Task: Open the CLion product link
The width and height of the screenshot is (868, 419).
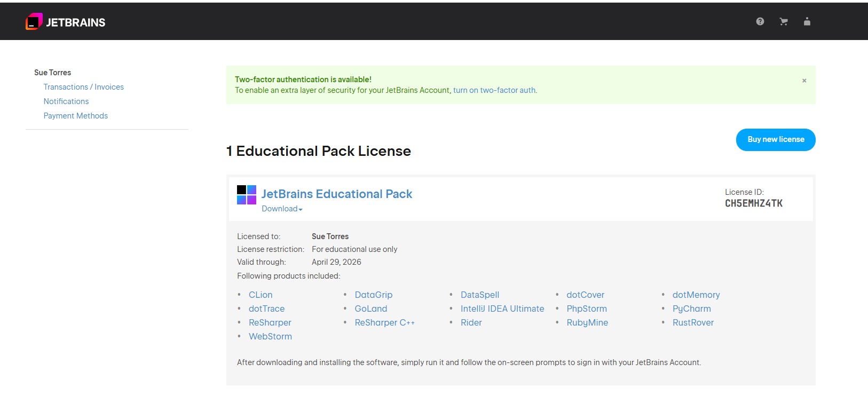Action: (x=261, y=295)
